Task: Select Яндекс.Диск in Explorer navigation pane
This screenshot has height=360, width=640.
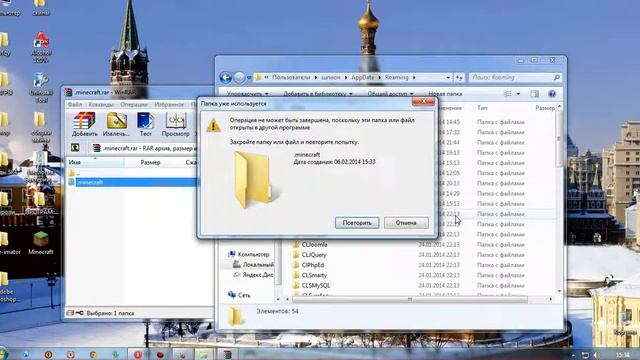Action: (253, 275)
